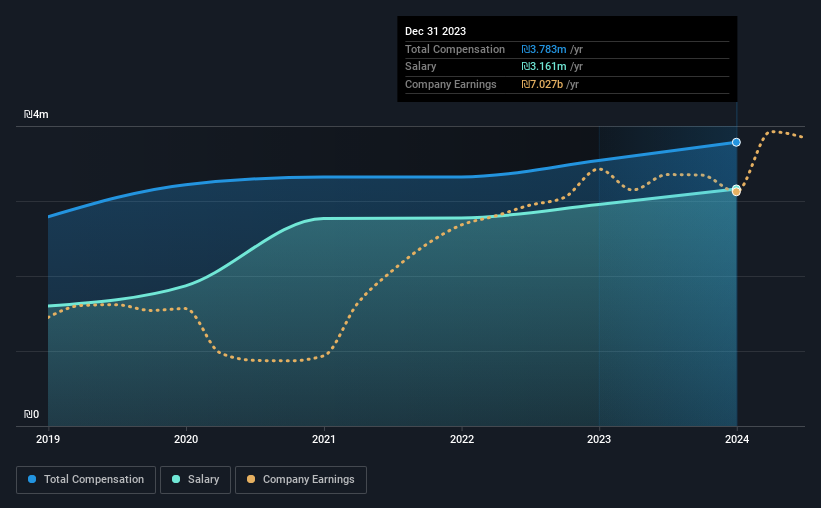Click the ₪3.783m total compensation value
This screenshot has height=508, width=821.
(543, 49)
